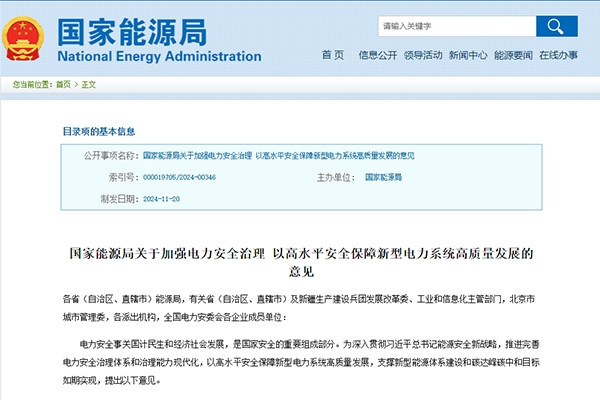
Task: Focus the keyword search input field
Action: click(457, 26)
